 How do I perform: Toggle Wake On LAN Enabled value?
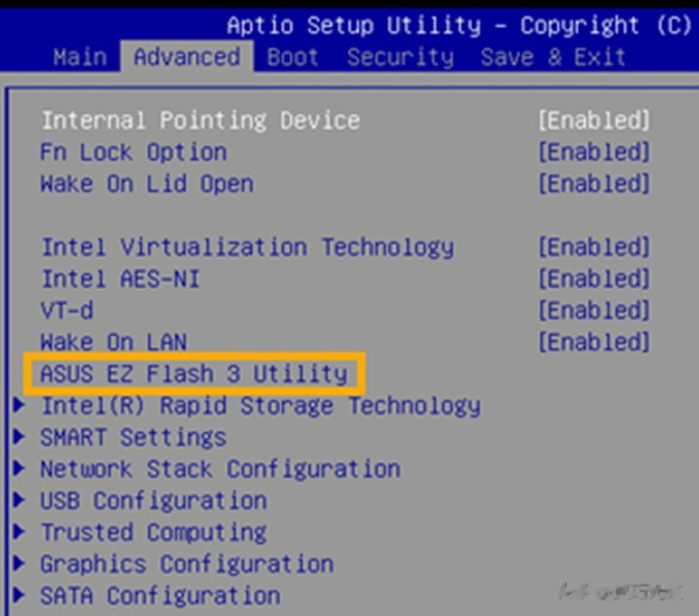coord(593,342)
